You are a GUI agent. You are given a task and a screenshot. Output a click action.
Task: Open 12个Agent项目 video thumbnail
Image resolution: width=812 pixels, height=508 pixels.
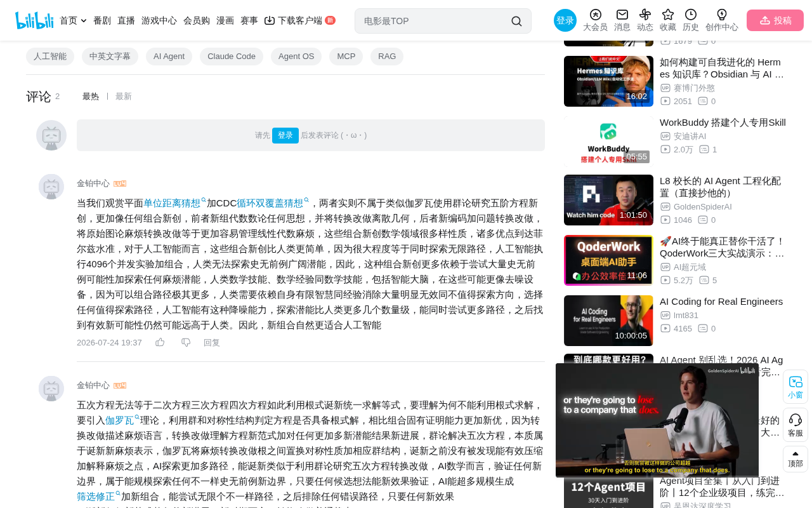(608, 493)
